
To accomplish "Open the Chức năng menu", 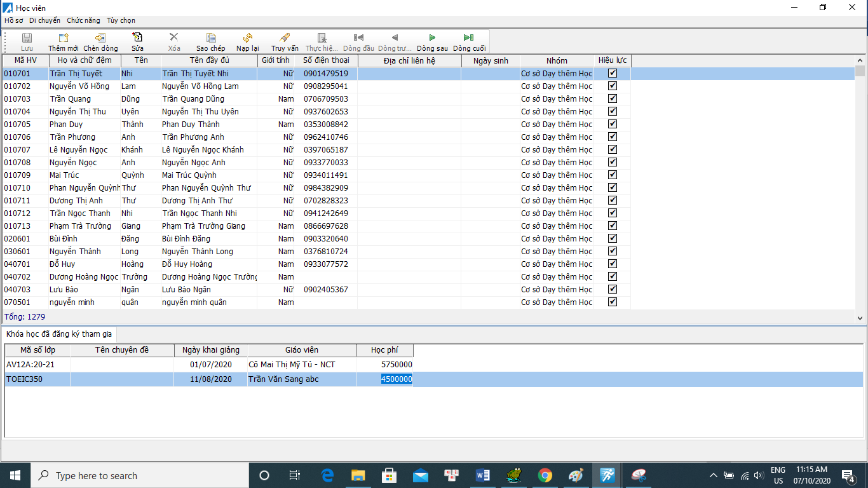I will [x=83, y=20].
